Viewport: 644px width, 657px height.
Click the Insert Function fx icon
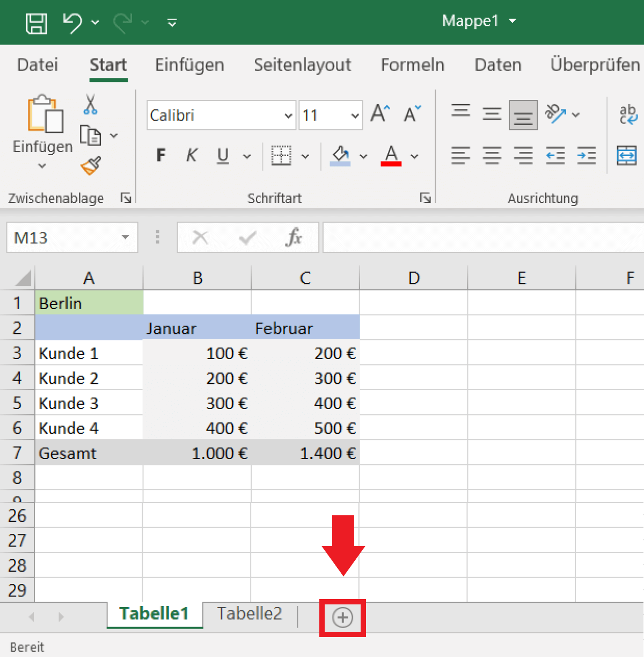coord(294,237)
